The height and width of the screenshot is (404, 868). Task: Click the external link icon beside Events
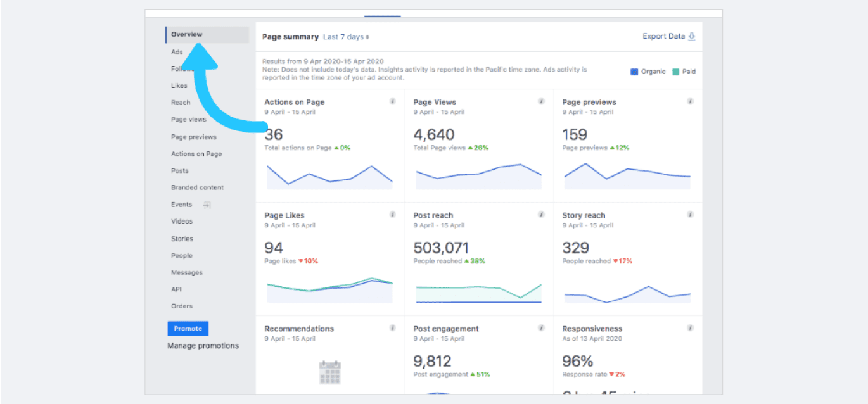(x=207, y=205)
